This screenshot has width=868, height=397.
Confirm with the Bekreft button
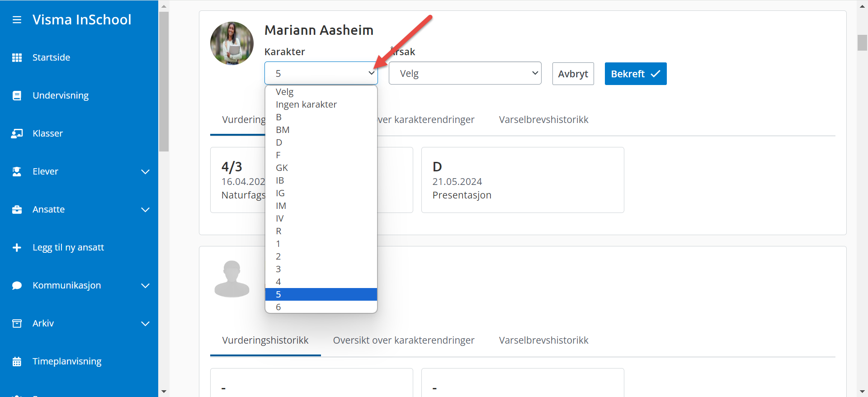(x=636, y=74)
